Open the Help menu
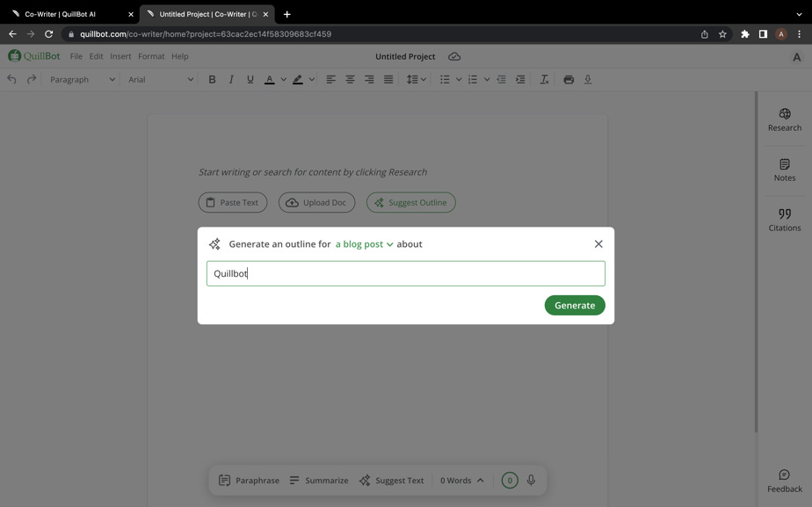The image size is (812, 507). (x=179, y=56)
